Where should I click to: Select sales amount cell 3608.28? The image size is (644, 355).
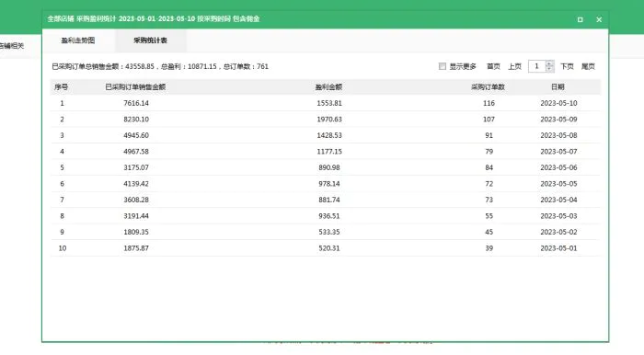coord(136,200)
